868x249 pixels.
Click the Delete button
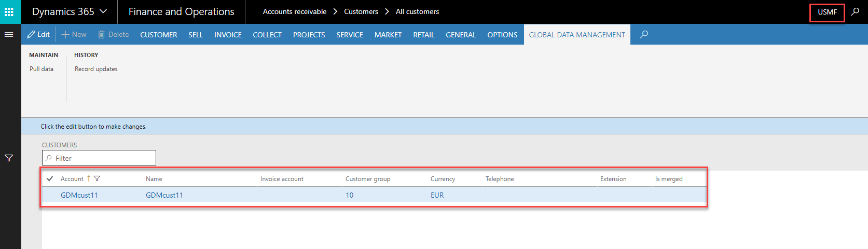pos(114,34)
